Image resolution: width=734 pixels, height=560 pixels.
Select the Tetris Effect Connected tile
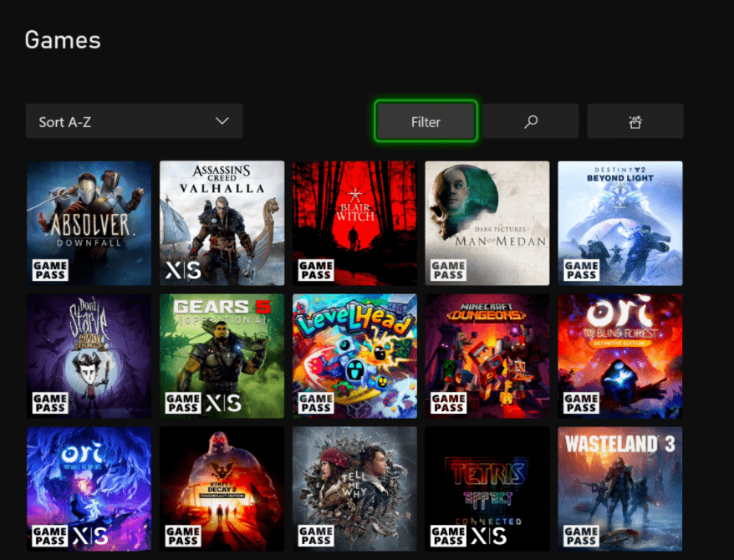(487, 489)
